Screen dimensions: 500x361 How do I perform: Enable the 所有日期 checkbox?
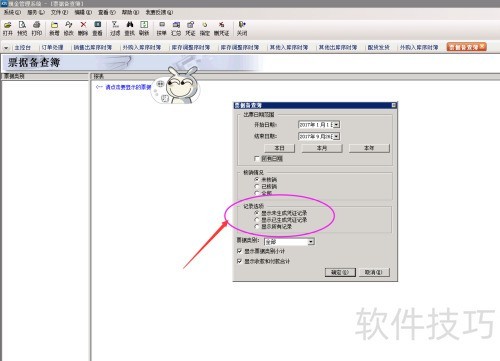click(257, 159)
